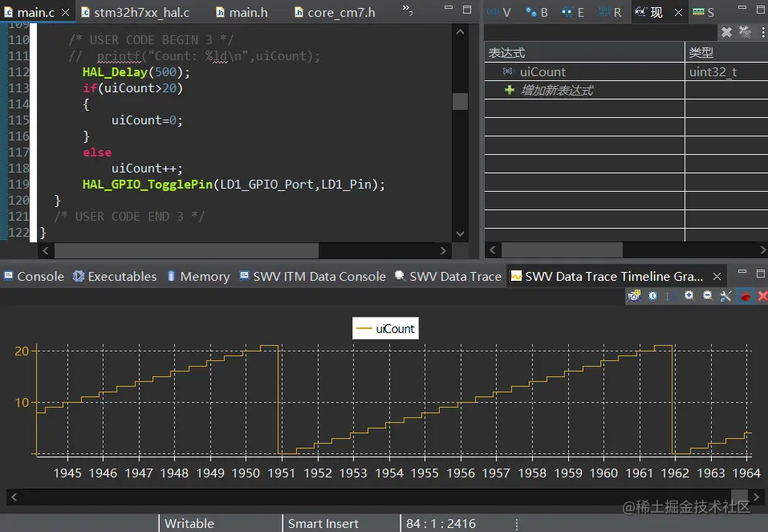
Task: Open the core_cm7.h editor tab
Action: (x=335, y=12)
